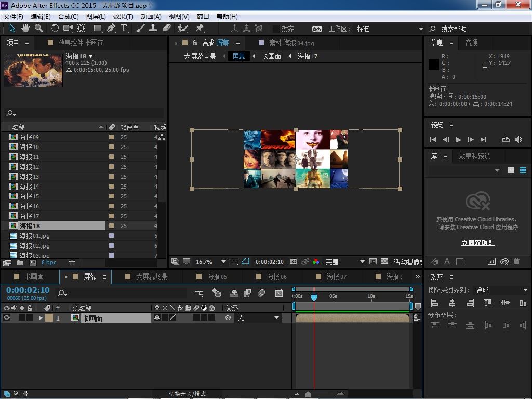Viewport: 532px width, 399px height.
Task: Play the preview with play button
Action: click(458, 139)
